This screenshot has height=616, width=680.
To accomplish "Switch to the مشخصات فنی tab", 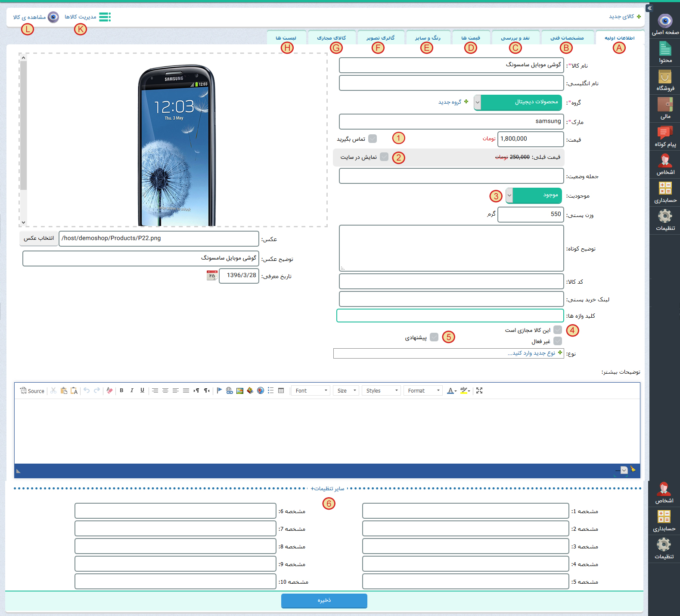I will click(x=567, y=38).
